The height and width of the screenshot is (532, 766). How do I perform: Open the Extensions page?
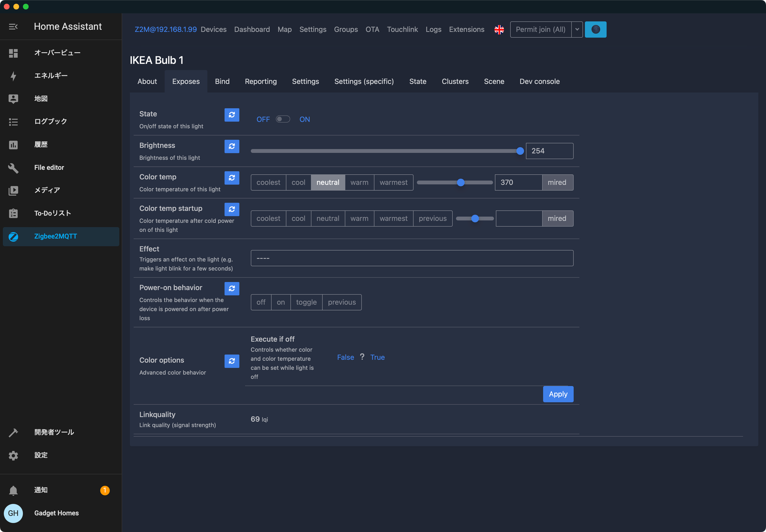pos(466,29)
